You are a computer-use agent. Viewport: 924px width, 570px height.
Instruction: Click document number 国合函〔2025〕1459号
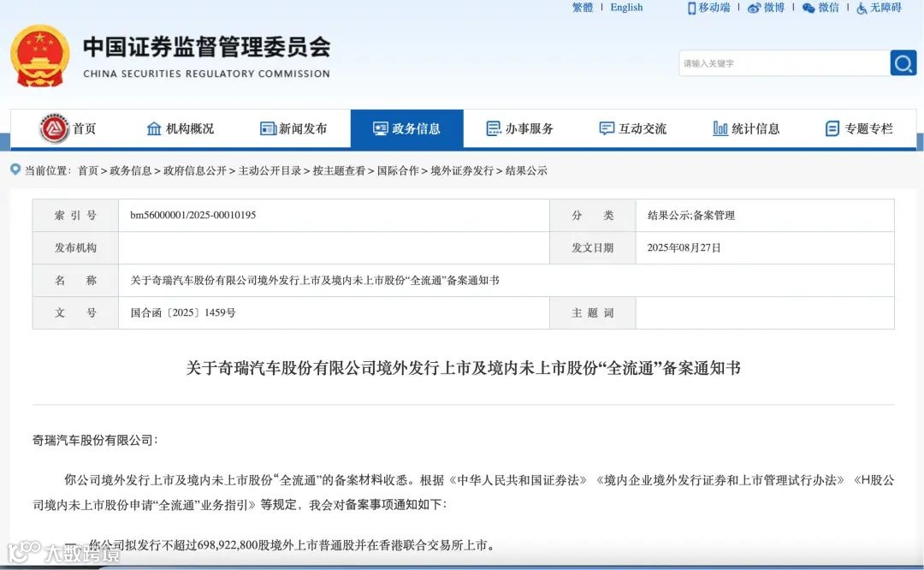183,312
